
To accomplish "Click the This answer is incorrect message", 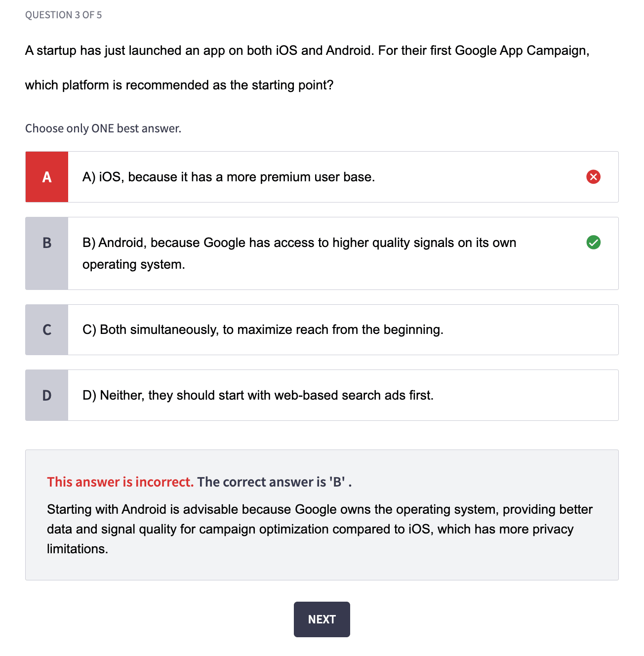I will point(120,482).
